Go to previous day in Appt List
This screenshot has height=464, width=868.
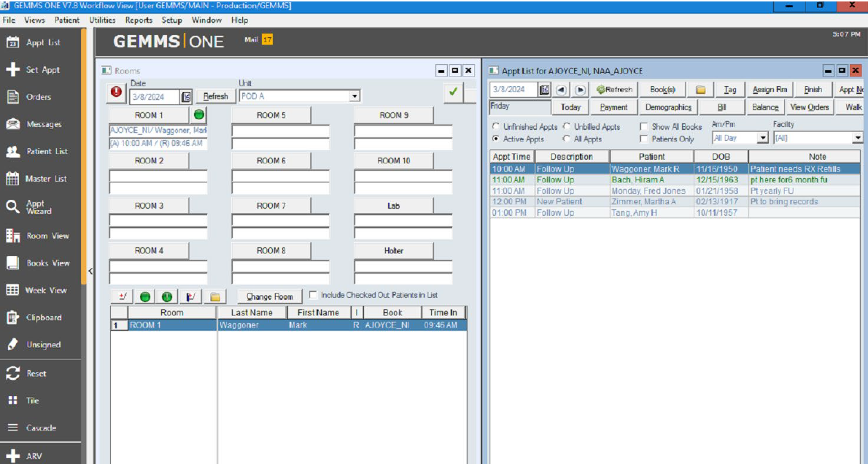[562, 90]
